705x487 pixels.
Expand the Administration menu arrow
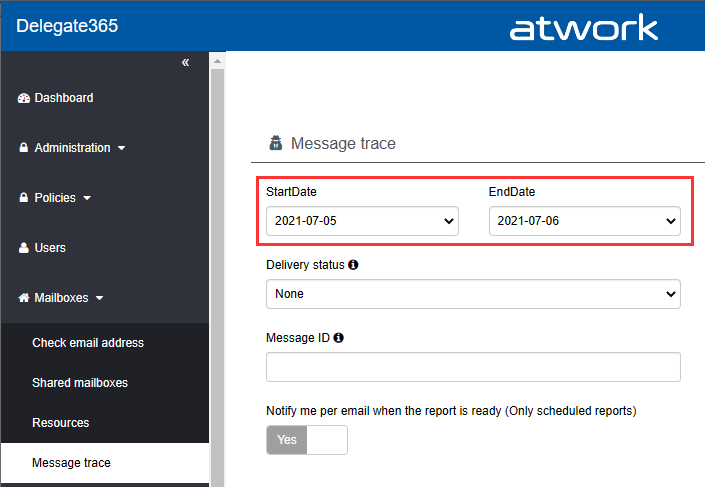pos(121,148)
